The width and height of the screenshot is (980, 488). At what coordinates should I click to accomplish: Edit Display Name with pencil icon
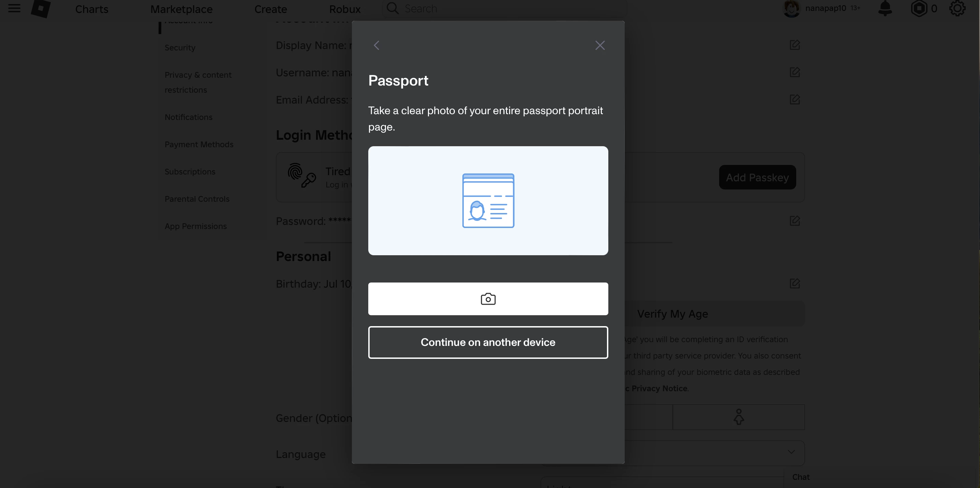click(795, 45)
